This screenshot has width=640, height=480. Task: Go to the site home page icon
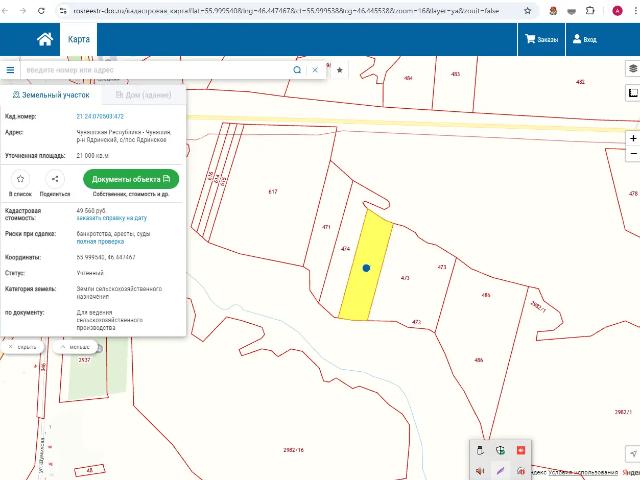pos(45,39)
